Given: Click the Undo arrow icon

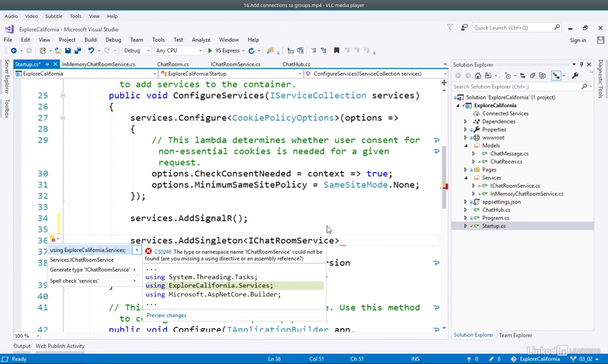Looking at the screenshot, I should 91,50.
